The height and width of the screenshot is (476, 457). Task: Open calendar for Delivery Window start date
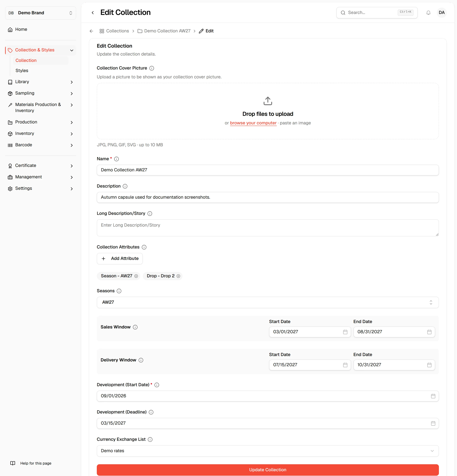click(345, 365)
